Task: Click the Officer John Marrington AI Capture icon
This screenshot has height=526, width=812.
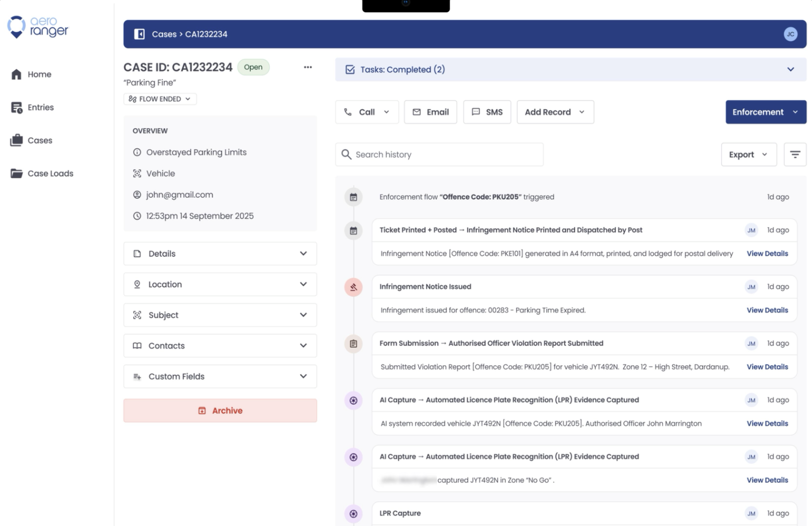Action: coord(354,401)
